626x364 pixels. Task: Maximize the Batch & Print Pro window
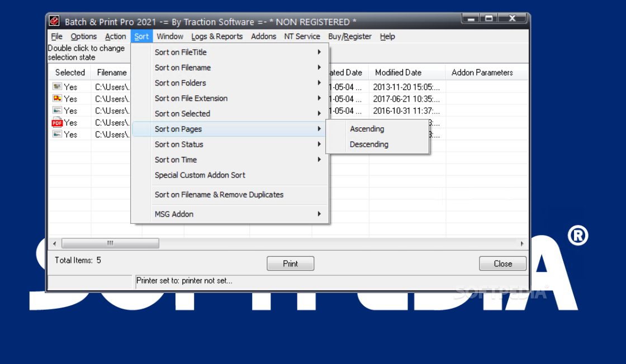coord(489,18)
